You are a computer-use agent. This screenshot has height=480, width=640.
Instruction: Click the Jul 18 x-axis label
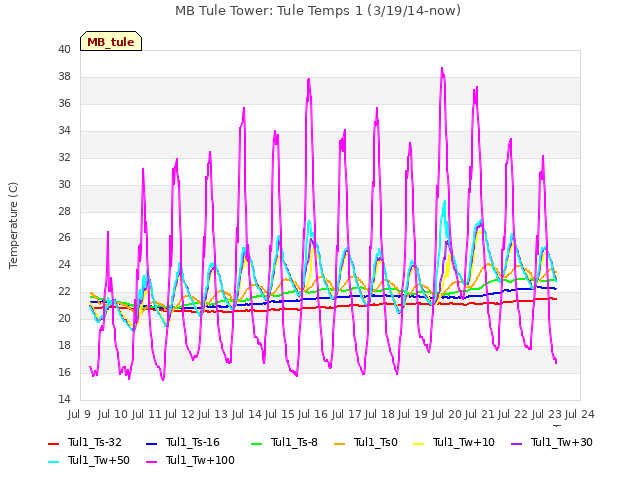pos(380,415)
